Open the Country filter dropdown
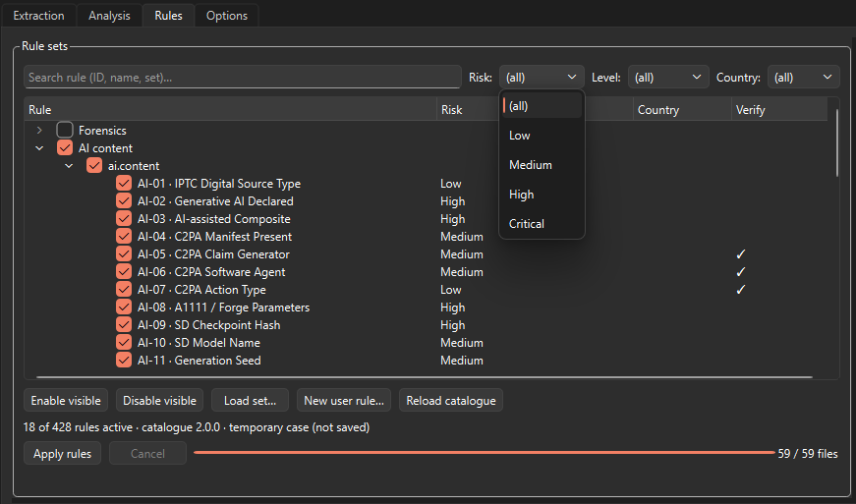856x504 pixels. coord(803,78)
